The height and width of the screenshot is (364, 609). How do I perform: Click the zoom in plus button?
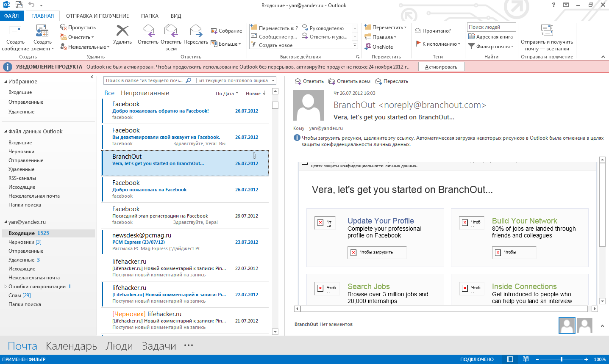586,359
